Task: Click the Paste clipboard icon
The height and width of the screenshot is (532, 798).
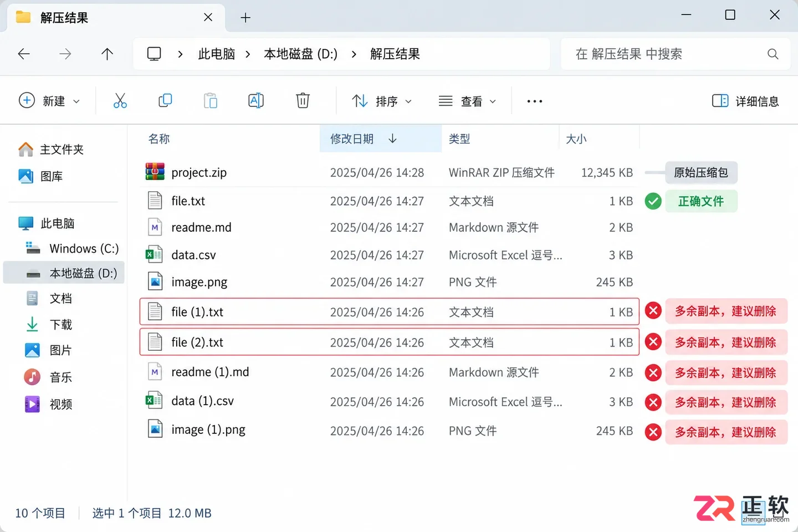Action: pos(211,100)
